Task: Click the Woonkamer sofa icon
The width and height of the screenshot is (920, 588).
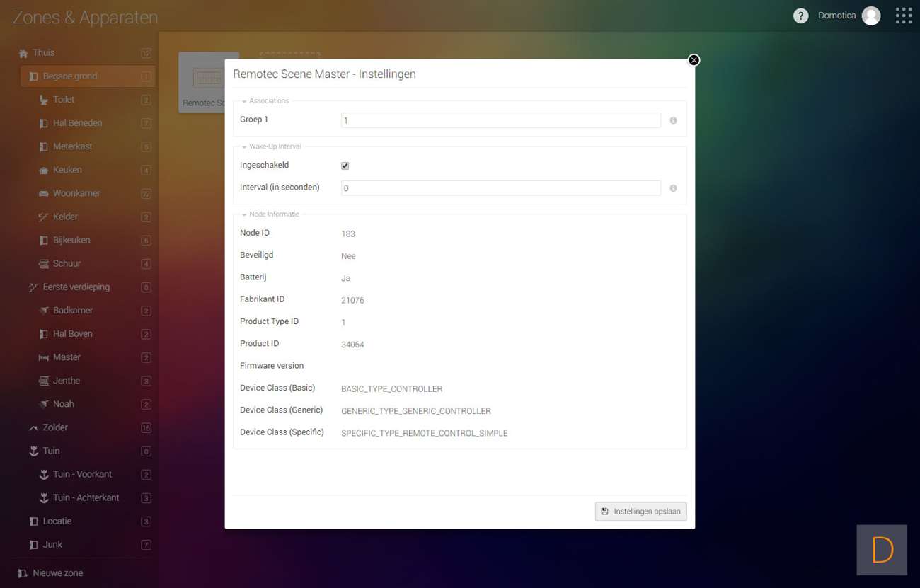Action: pyautogui.click(x=44, y=194)
